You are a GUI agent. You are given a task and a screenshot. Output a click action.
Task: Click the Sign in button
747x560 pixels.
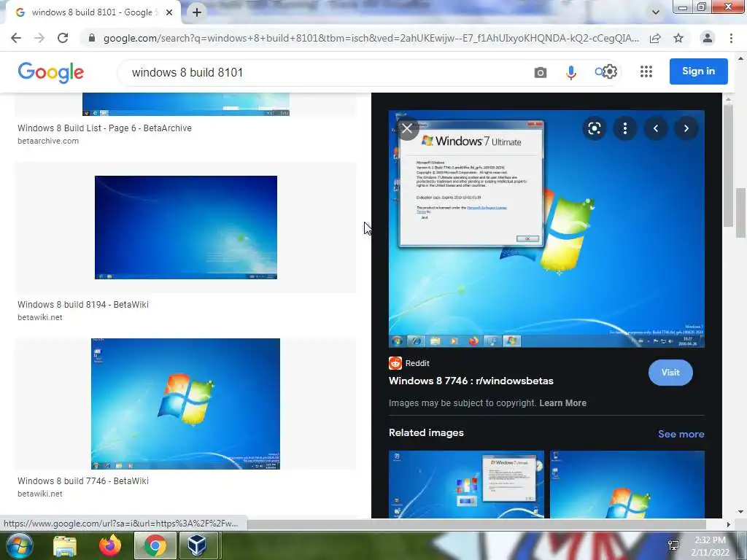click(698, 71)
